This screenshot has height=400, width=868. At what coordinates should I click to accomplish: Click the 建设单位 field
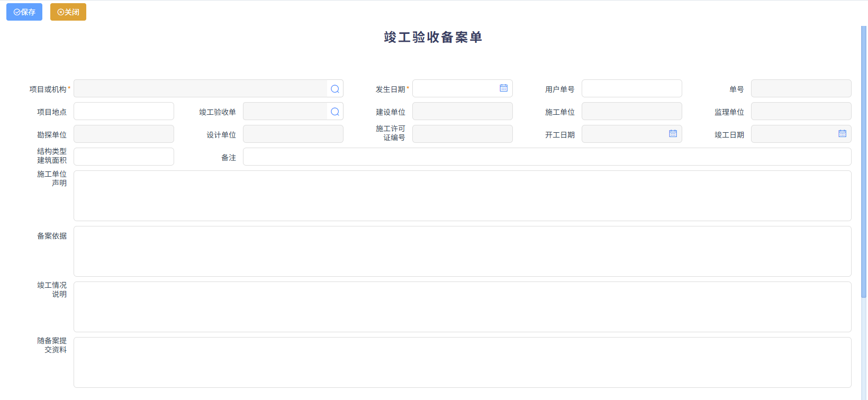pyautogui.click(x=463, y=111)
